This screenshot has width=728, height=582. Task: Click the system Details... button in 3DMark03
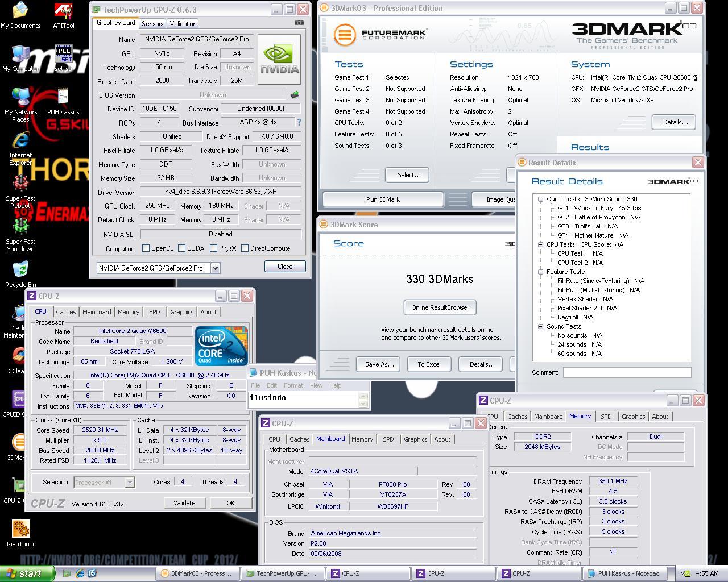click(x=675, y=122)
